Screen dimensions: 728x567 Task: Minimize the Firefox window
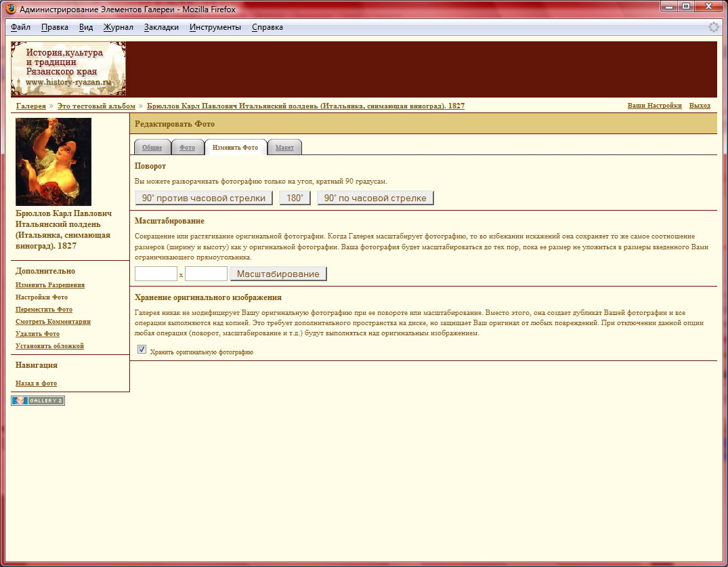pos(669,7)
